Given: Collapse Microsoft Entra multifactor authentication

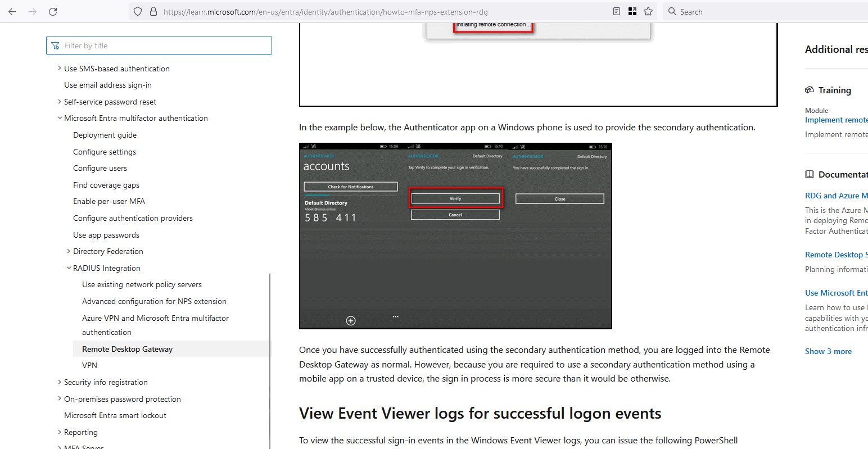Looking at the screenshot, I should tap(60, 118).
